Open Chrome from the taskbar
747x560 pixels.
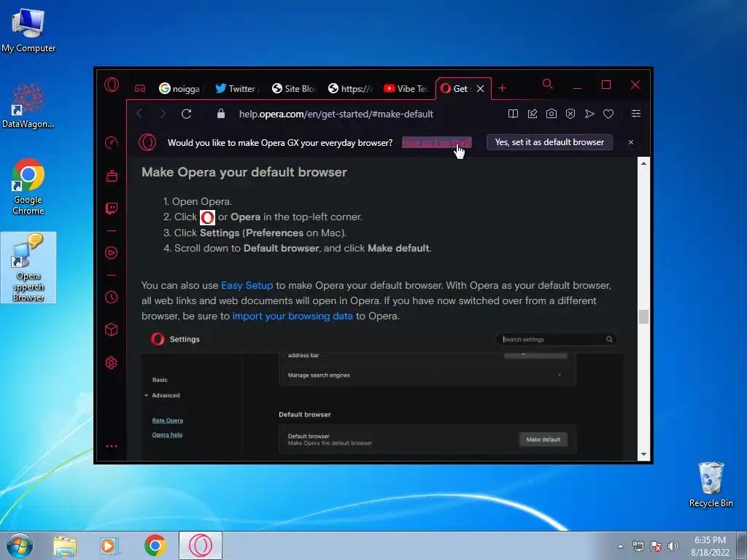coord(155,545)
